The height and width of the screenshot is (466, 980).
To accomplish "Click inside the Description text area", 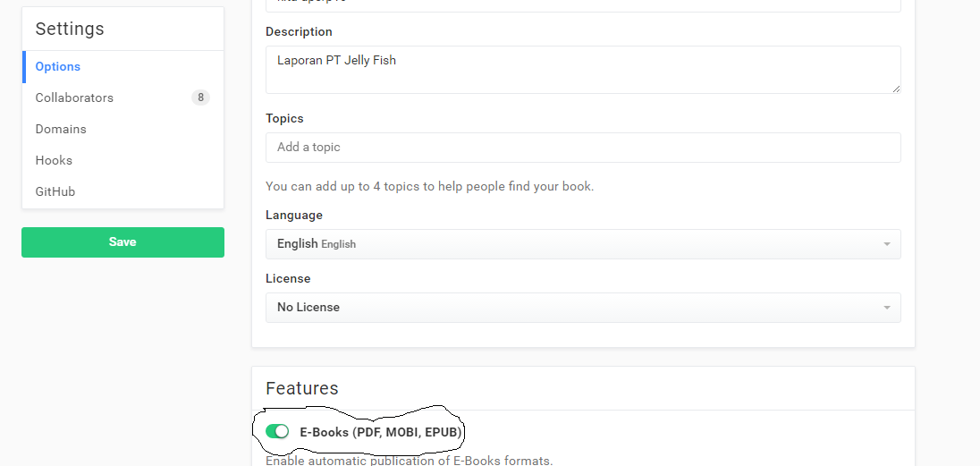I will click(x=583, y=70).
